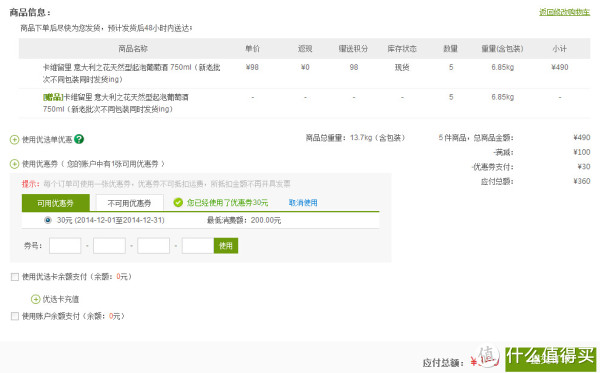Check '使用账户余额支付' checkbox
600x373 pixels.
click(15, 316)
